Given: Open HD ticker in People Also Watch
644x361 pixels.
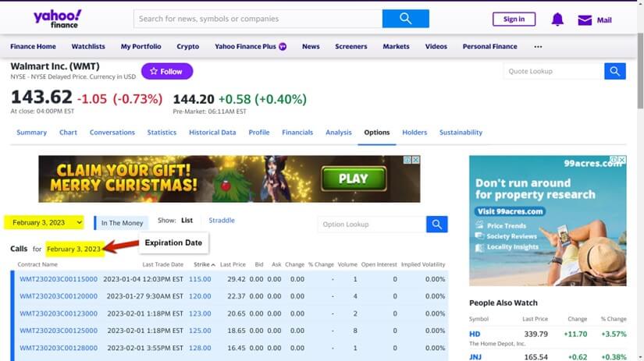Looking at the screenshot, I should pyautogui.click(x=475, y=334).
